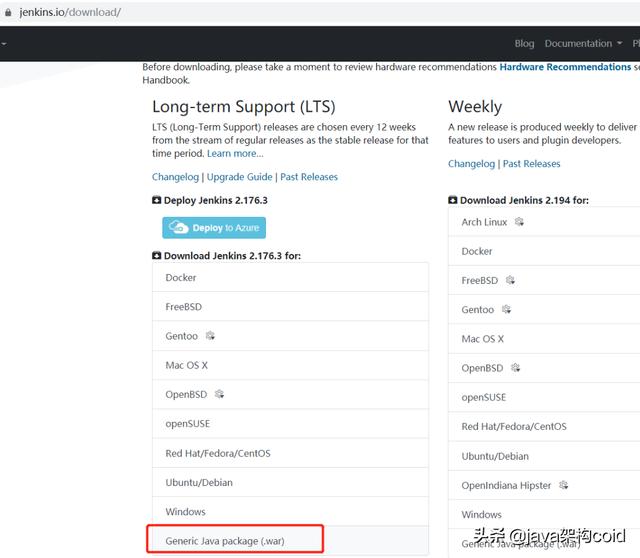Select Gentoo in the LTS list
The height and width of the screenshot is (558, 640).
[x=290, y=336]
